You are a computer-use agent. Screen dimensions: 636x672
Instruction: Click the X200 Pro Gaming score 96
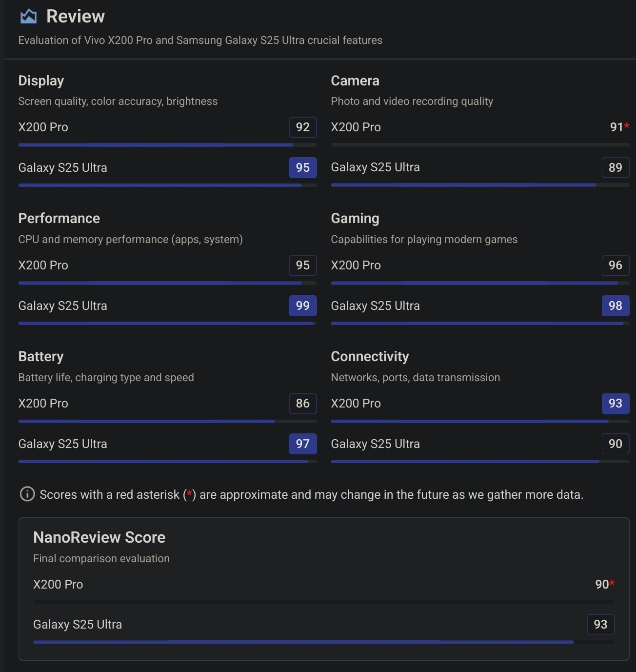point(615,265)
